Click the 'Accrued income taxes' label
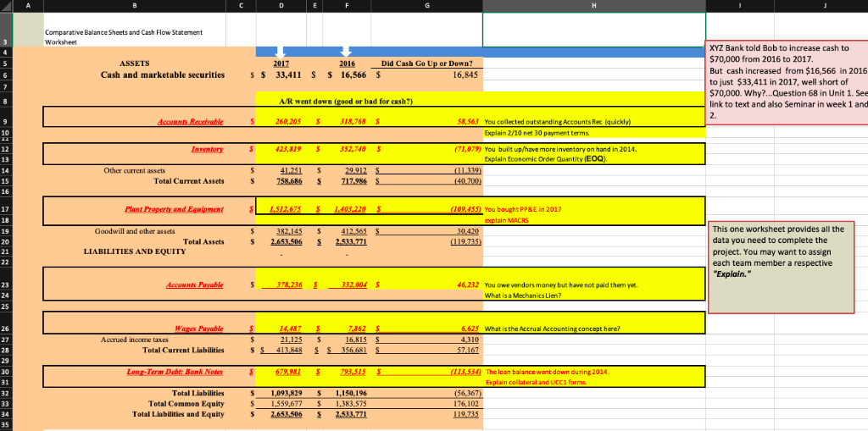The image size is (868, 431). tap(134, 340)
